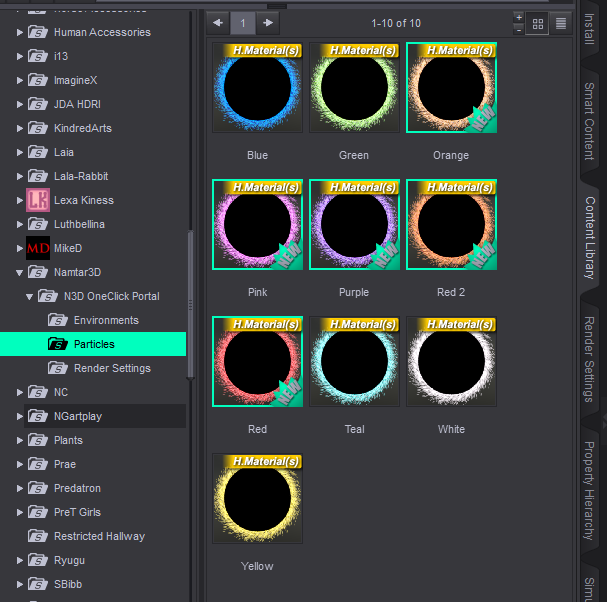The width and height of the screenshot is (607, 602).
Task: Collapse the Namtar3D folder
Action: click(x=19, y=272)
